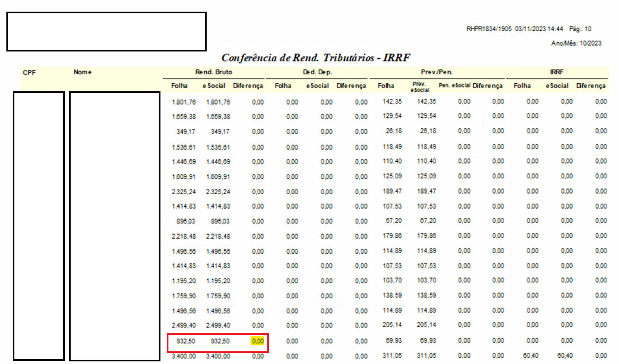Select 311,05 under the Prev. eSocial column

point(426,357)
